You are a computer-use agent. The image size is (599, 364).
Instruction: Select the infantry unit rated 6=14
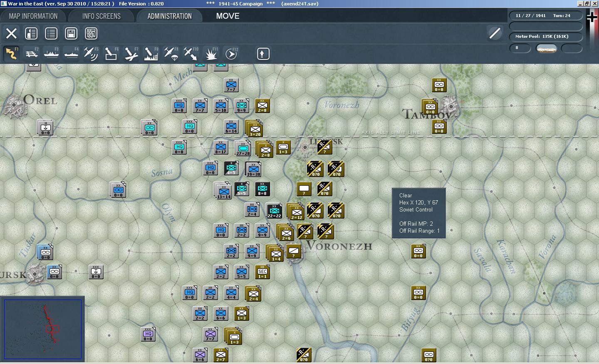coord(231,126)
